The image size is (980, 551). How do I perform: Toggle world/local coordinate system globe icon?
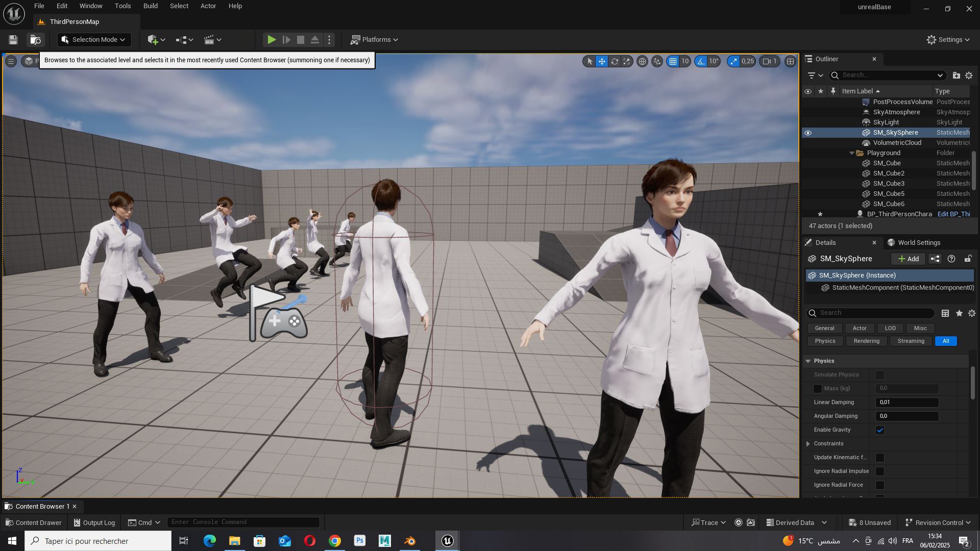pyautogui.click(x=642, y=61)
